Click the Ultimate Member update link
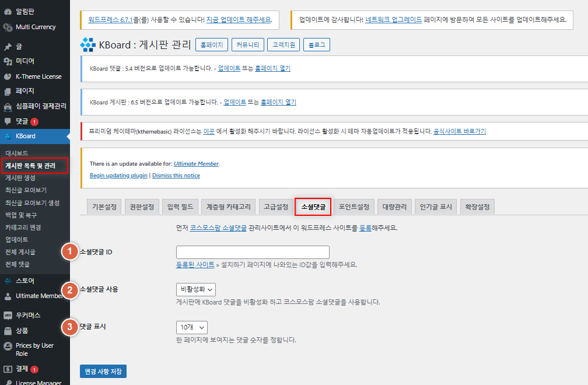 (196, 164)
